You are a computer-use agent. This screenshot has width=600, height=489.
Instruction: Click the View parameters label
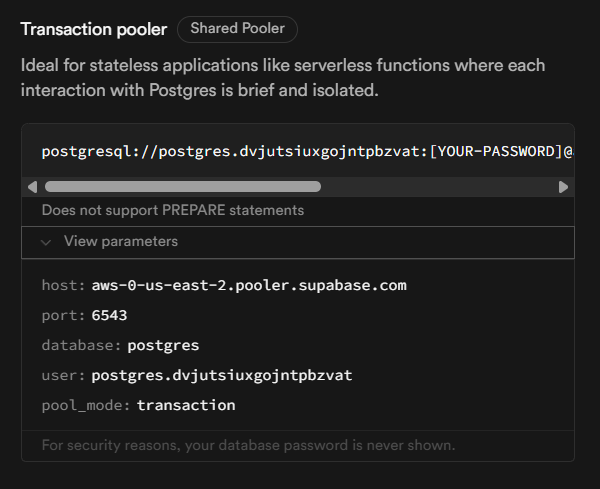[x=121, y=242]
